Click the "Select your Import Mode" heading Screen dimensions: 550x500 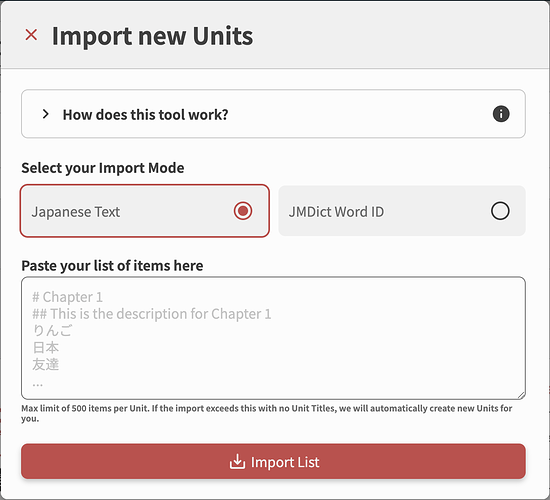(103, 168)
